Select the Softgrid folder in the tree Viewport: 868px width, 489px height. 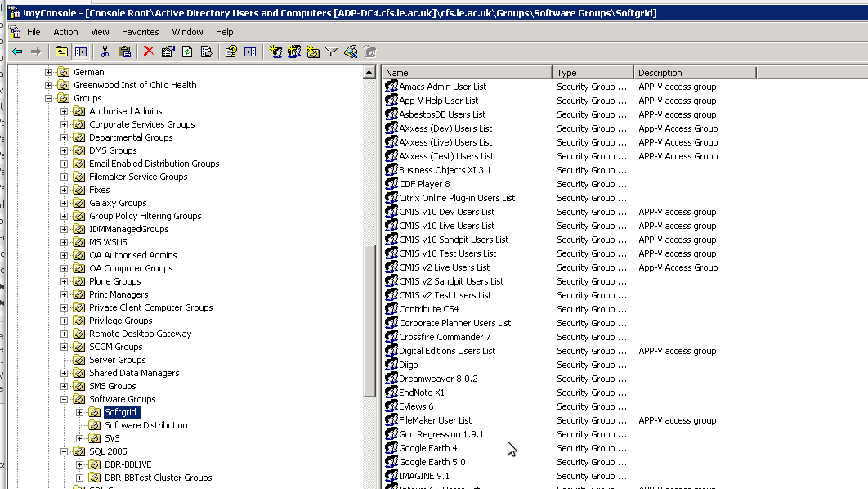(x=121, y=412)
